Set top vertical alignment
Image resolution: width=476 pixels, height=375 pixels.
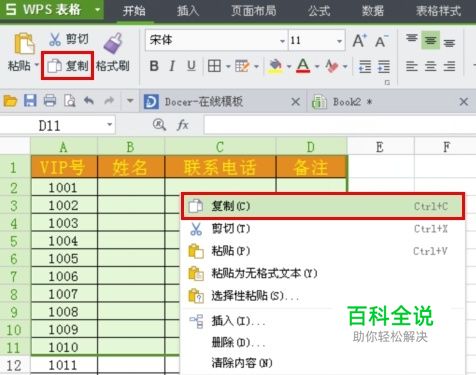tap(412, 38)
